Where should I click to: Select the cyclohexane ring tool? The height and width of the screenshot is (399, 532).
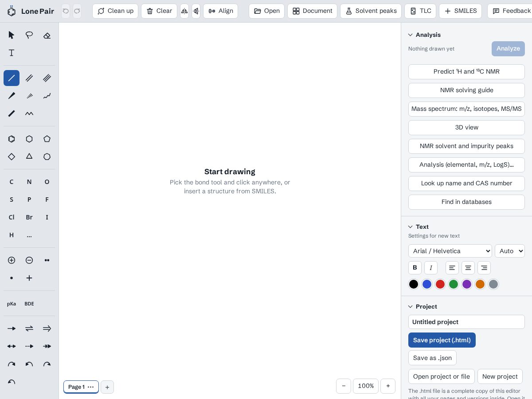[x=29, y=139]
